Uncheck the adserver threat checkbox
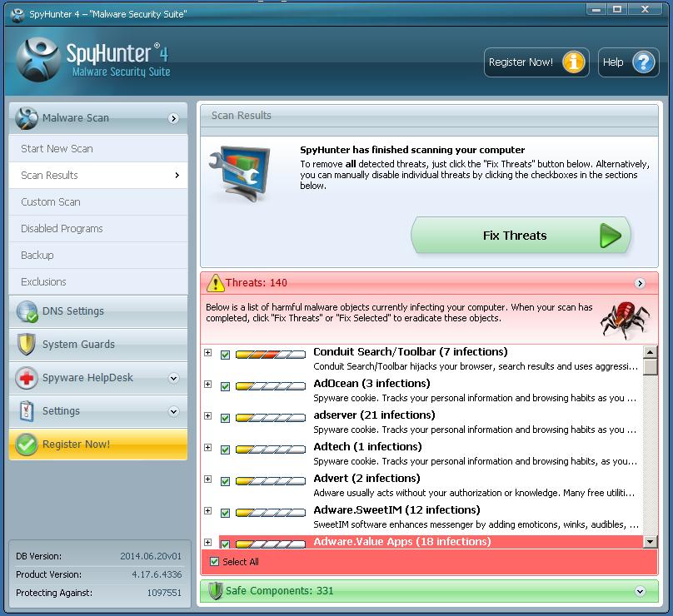Screen dimensions: 673x616 [225, 418]
